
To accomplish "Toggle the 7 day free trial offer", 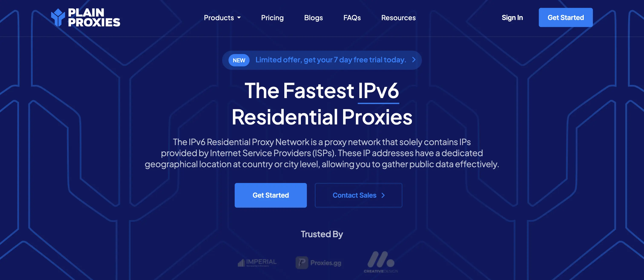I will pyautogui.click(x=322, y=60).
